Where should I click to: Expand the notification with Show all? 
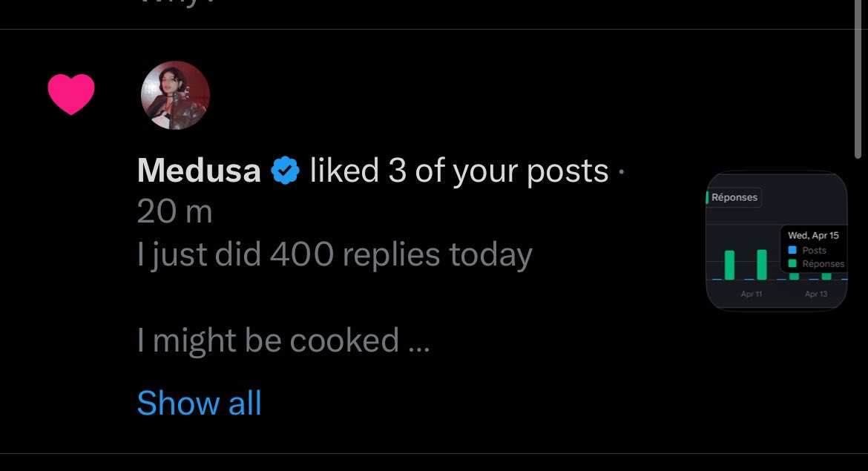(199, 404)
